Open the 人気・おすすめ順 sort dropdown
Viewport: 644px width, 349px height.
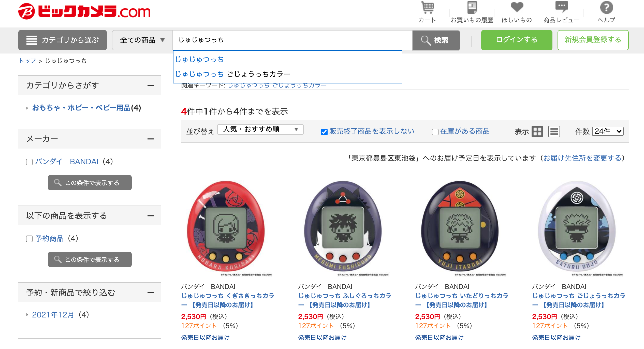260,129
